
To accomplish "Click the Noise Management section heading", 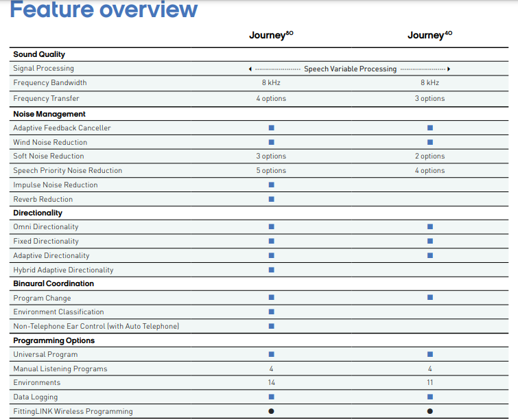I will tap(49, 114).
